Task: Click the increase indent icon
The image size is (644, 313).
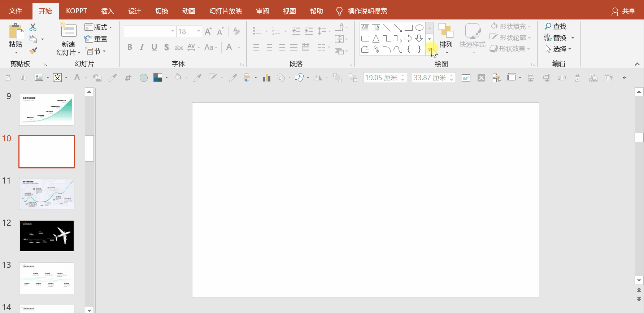Action: coord(309,31)
